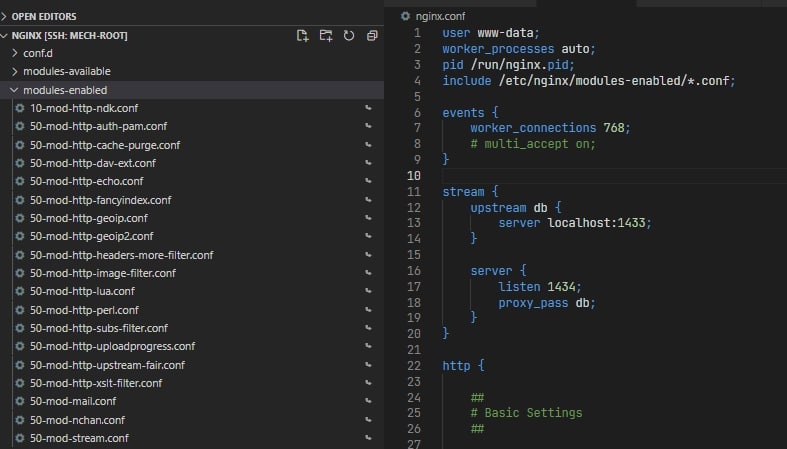Click 'stream {' on line 11
This screenshot has width=787, height=449.
coord(470,192)
